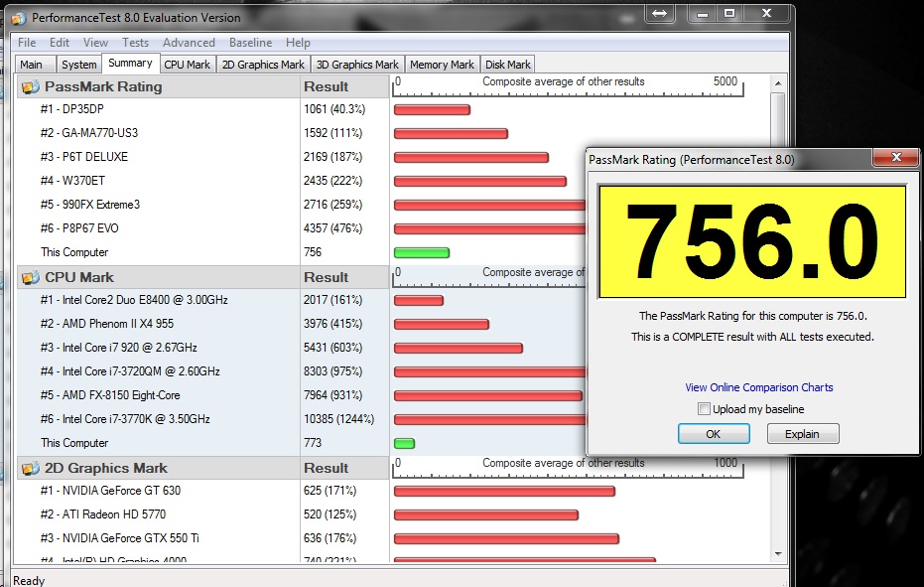Click the Explain button
Viewport: 924px width, 587px height.
coord(802,434)
